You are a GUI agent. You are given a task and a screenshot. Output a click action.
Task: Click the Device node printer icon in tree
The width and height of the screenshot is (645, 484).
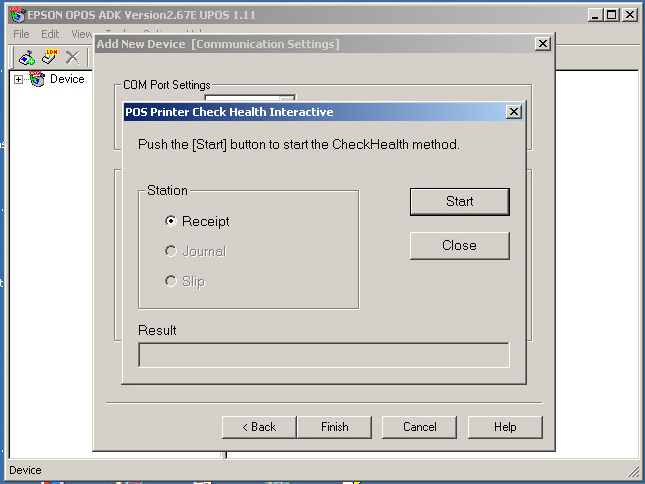[37, 79]
